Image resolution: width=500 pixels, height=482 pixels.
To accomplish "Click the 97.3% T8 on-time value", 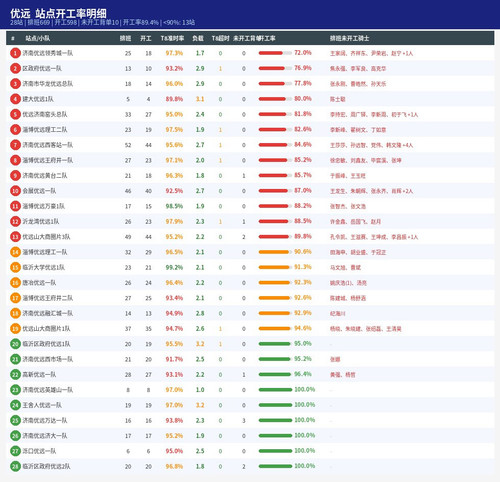I will click(x=174, y=53).
